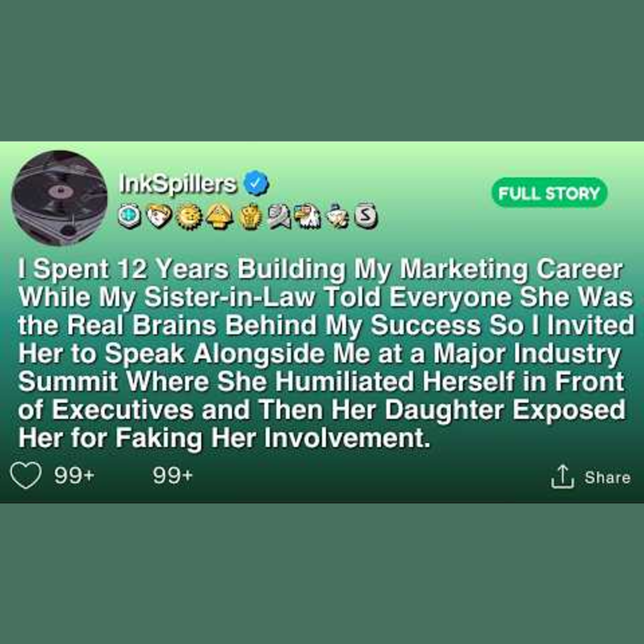
Task: Click the green post card background
Action: click(x=322, y=322)
